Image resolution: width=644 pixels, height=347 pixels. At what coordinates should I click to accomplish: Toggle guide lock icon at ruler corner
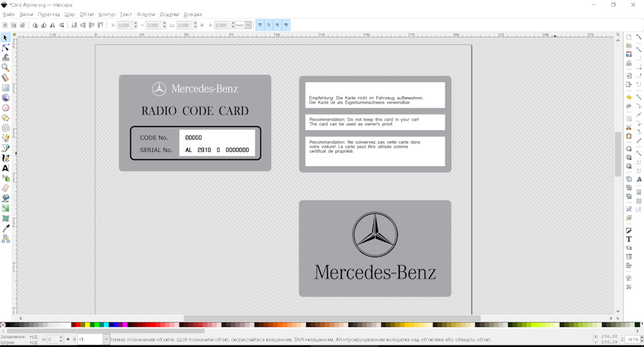point(14,35)
